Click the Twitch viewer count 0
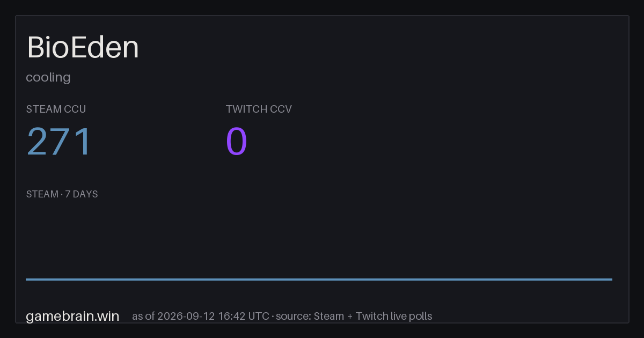The height and width of the screenshot is (338, 644). 237,142
